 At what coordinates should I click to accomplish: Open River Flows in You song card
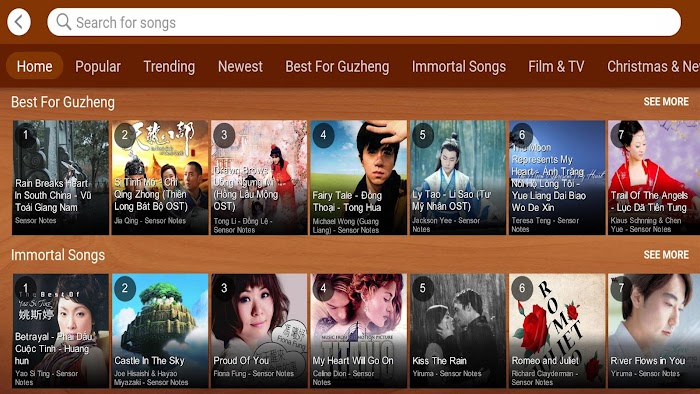click(654, 331)
